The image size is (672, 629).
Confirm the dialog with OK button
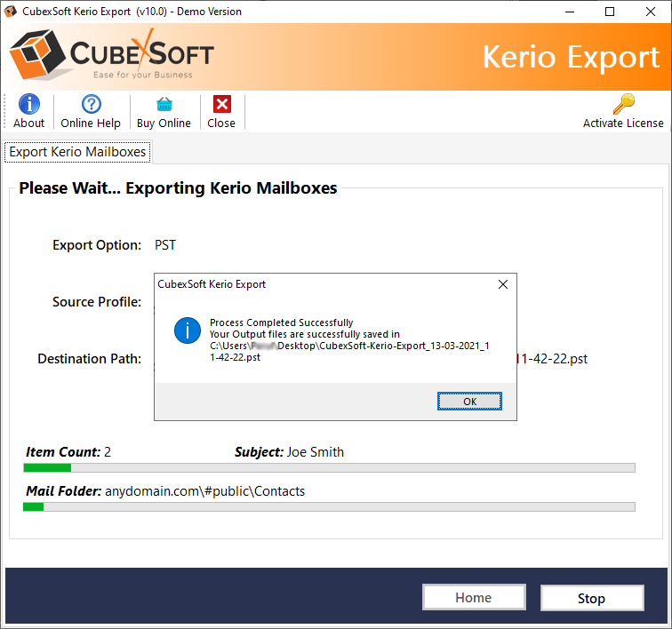coord(469,402)
